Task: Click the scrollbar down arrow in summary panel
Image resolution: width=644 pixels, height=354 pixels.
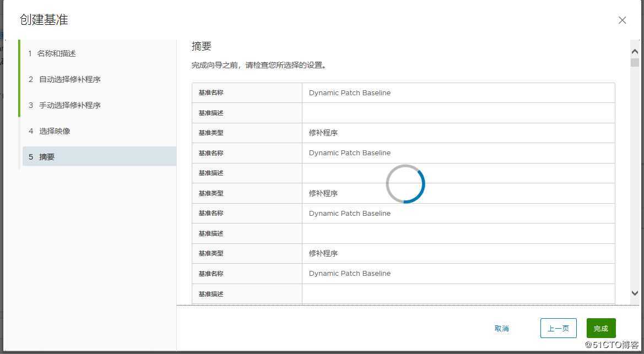Action: pos(635,293)
